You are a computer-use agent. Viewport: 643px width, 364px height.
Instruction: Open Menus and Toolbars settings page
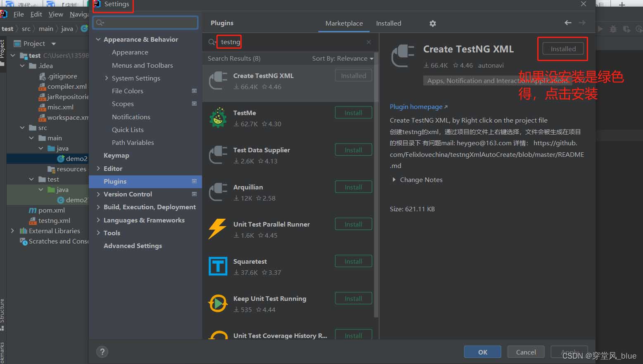(x=142, y=65)
